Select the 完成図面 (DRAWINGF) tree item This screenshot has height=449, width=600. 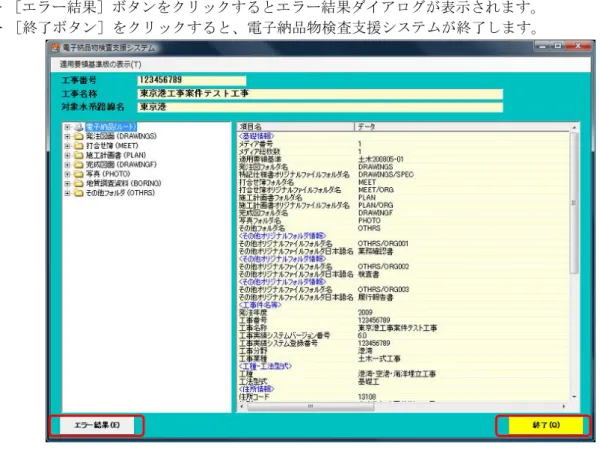click(x=121, y=165)
